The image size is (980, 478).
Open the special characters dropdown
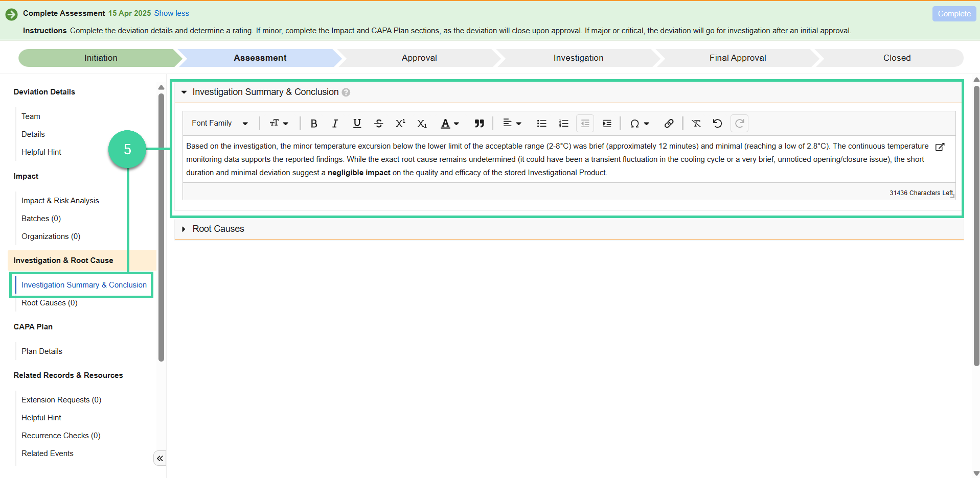tap(640, 124)
